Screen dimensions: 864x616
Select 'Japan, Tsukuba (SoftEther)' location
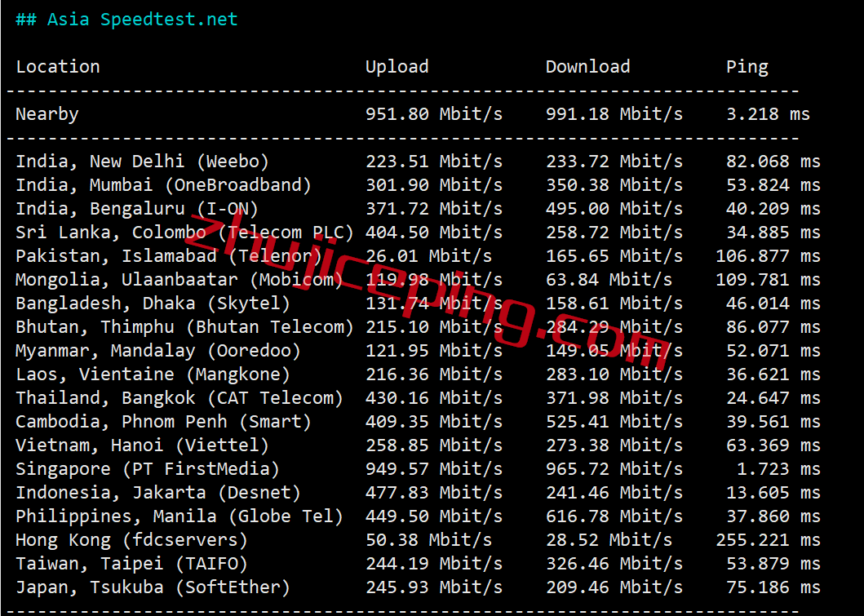153,588
